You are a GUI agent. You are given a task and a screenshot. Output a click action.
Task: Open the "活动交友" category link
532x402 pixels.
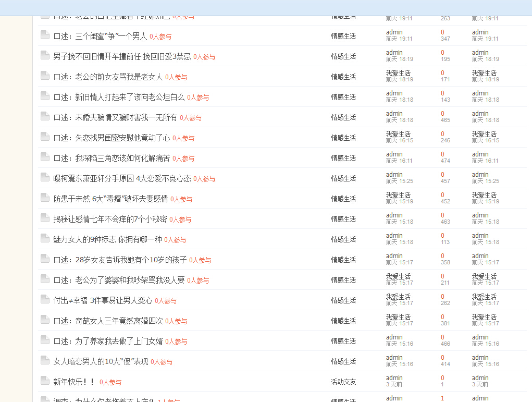[x=342, y=381]
